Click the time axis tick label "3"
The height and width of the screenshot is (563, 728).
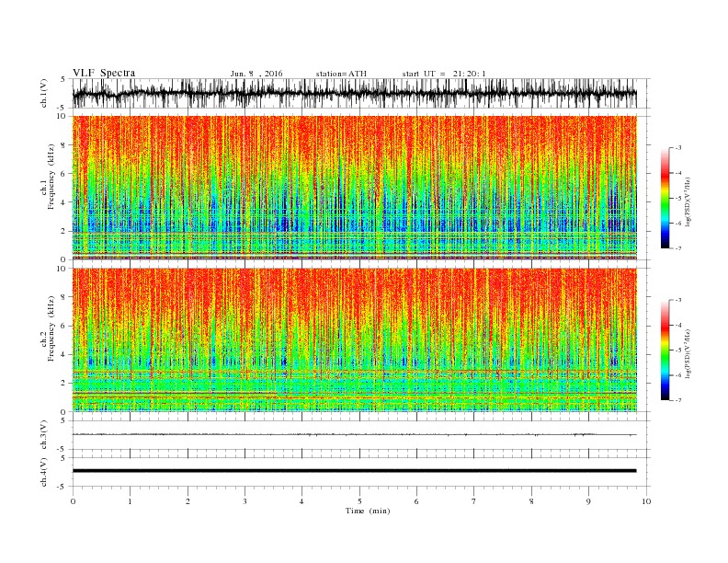pos(245,501)
